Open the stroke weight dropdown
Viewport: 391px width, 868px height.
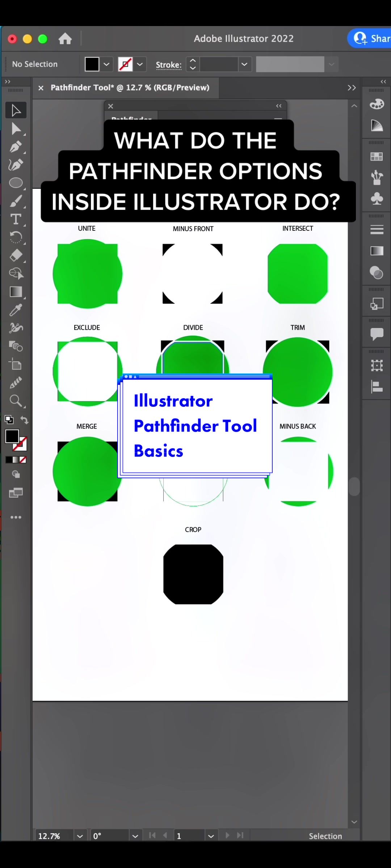pos(245,64)
